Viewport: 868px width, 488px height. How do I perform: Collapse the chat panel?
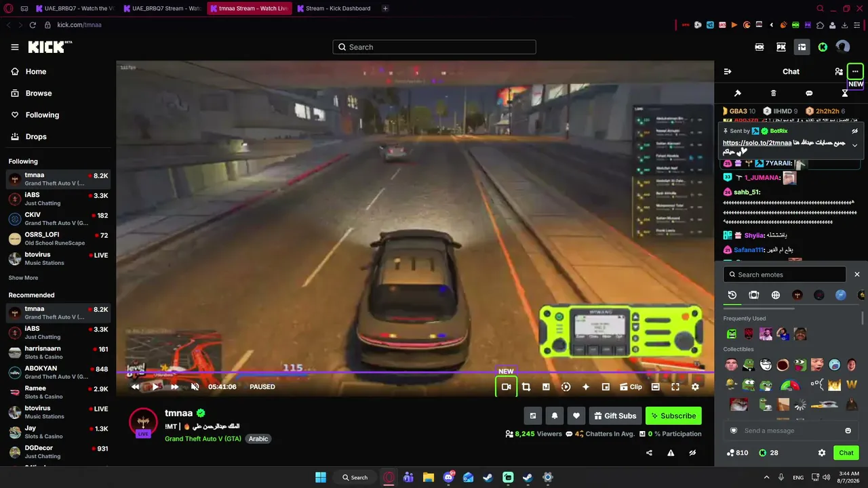[x=728, y=71]
